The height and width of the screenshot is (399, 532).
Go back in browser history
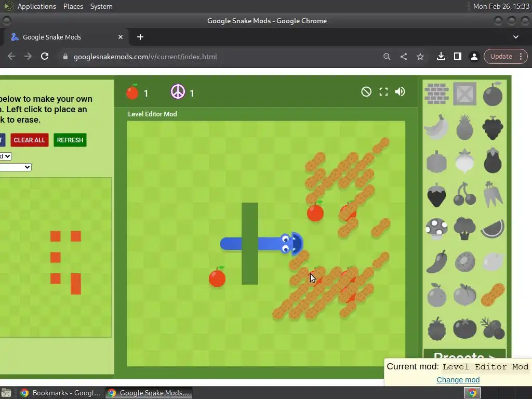(11, 56)
